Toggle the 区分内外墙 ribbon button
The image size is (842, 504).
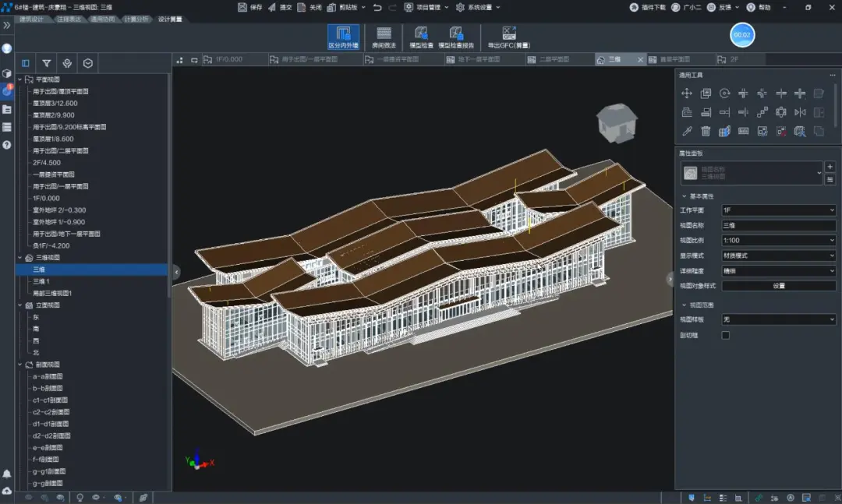click(x=343, y=37)
